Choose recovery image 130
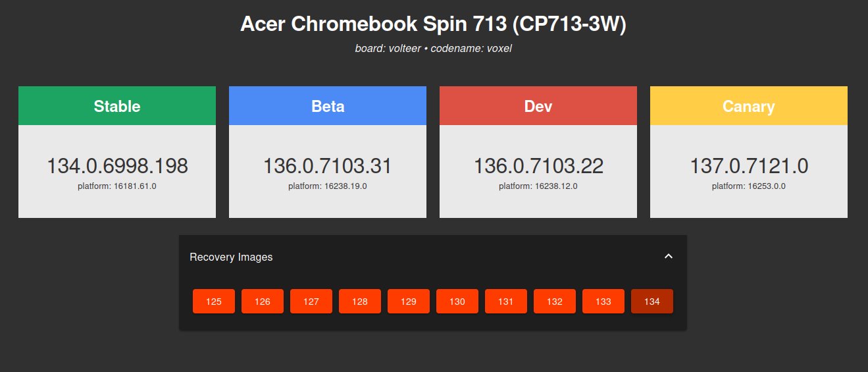The image size is (868, 372). [457, 302]
